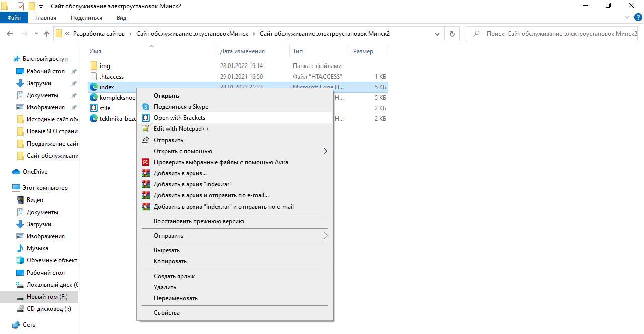Click the refresh button in address bar
Viewport: 644px width, 334px height.
pos(452,34)
